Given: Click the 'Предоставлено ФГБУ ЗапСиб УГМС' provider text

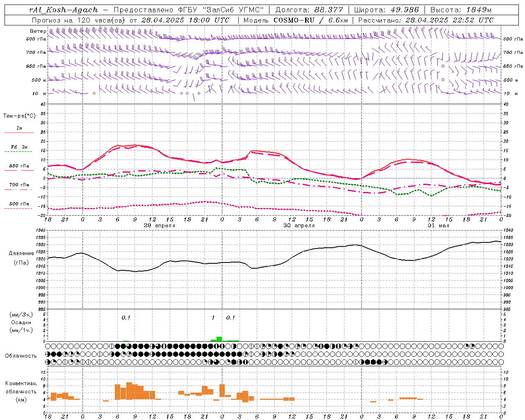Looking at the screenshot, I should pos(188,10).
